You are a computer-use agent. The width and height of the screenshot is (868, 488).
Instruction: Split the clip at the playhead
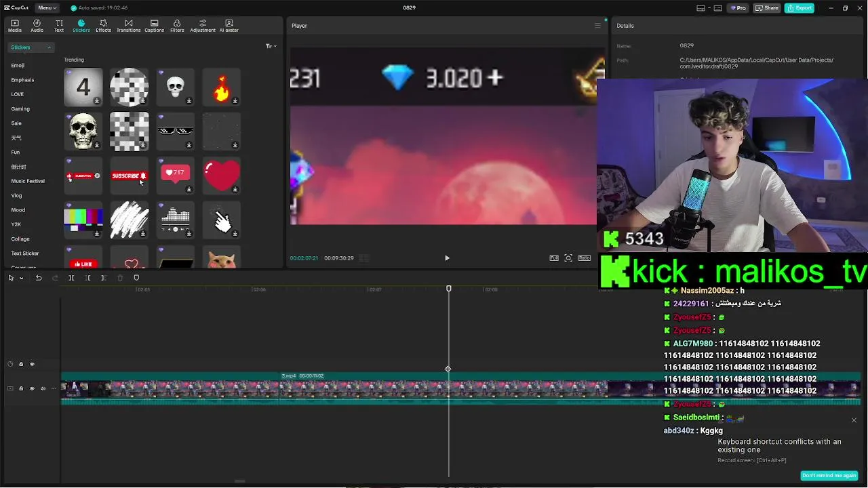tap(71, 278)
